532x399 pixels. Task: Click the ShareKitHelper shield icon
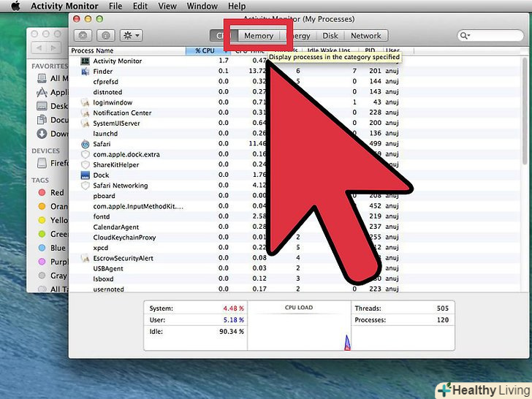coord(85,164)
